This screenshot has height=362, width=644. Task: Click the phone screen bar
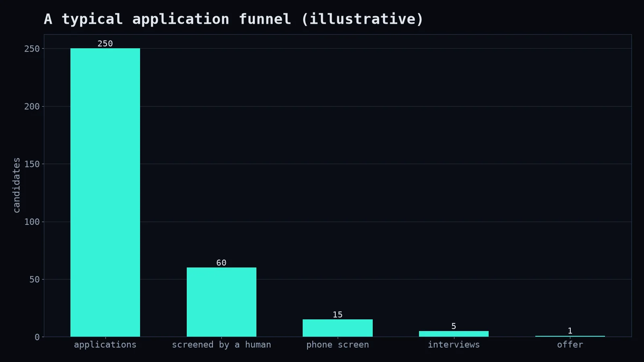[x=338, y=328]
